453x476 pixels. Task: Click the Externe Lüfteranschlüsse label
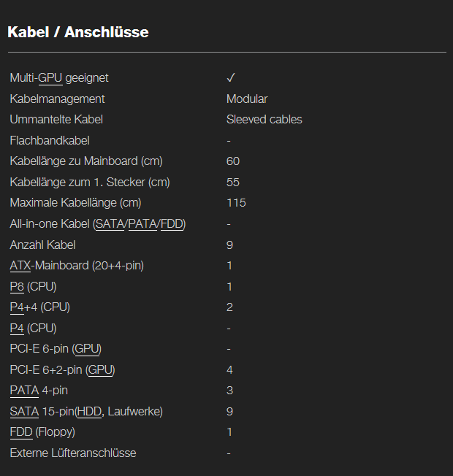tap(73, 453)
